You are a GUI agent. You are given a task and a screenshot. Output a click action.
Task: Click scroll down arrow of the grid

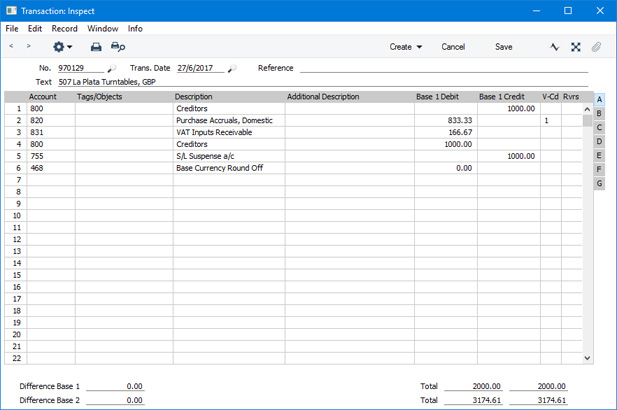(x=587, y=358)
